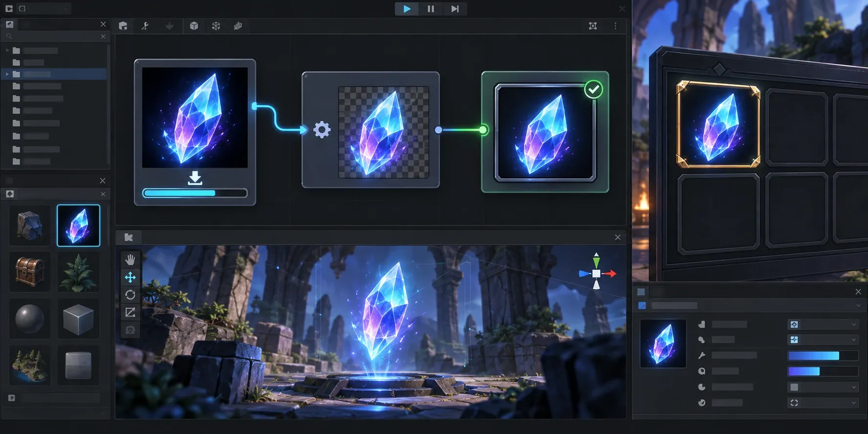Open the three-dot options menu
Viewport: 868px width, 434px height.
point(616,26)
